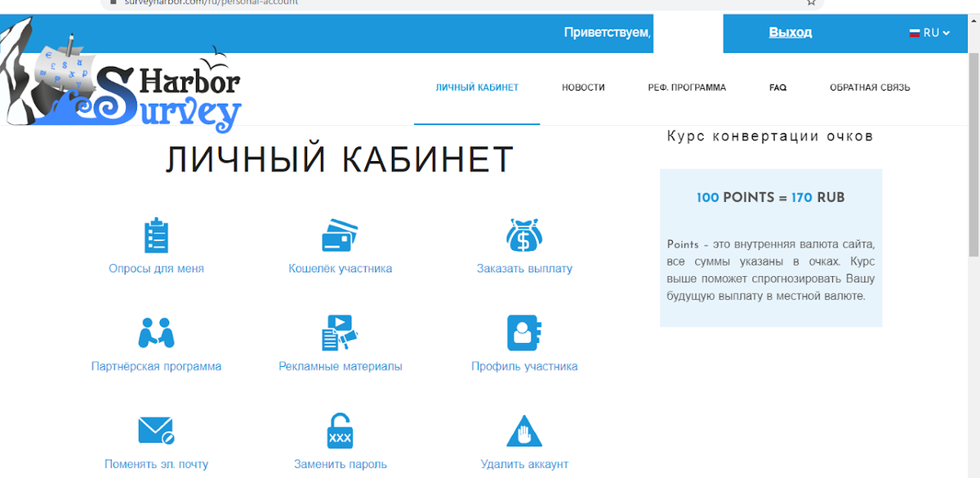The height and width of the screenshot is (478, 980).
Task: Click the Кошелёк участника link
Action: (341, 268)
